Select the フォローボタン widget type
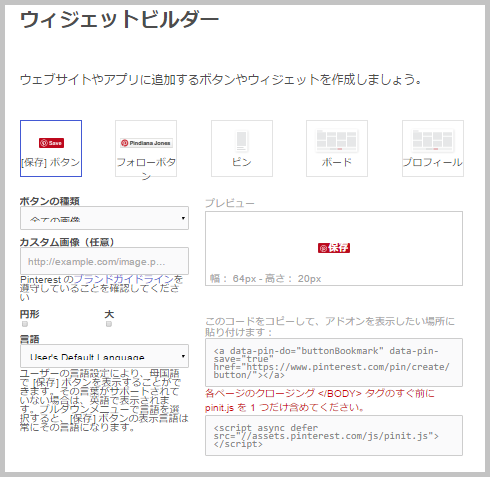 (146, 148)
